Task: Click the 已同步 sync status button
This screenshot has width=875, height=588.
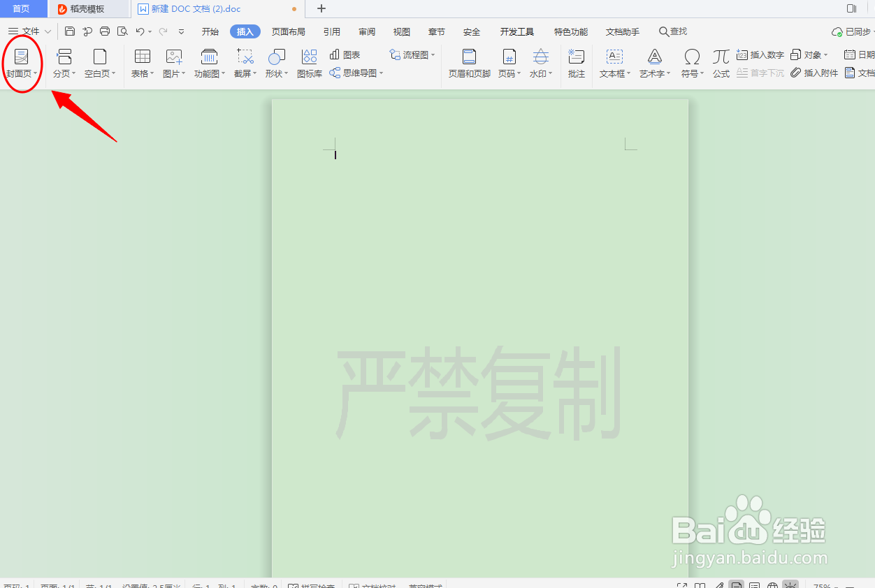Action: (x=853, y=32)
